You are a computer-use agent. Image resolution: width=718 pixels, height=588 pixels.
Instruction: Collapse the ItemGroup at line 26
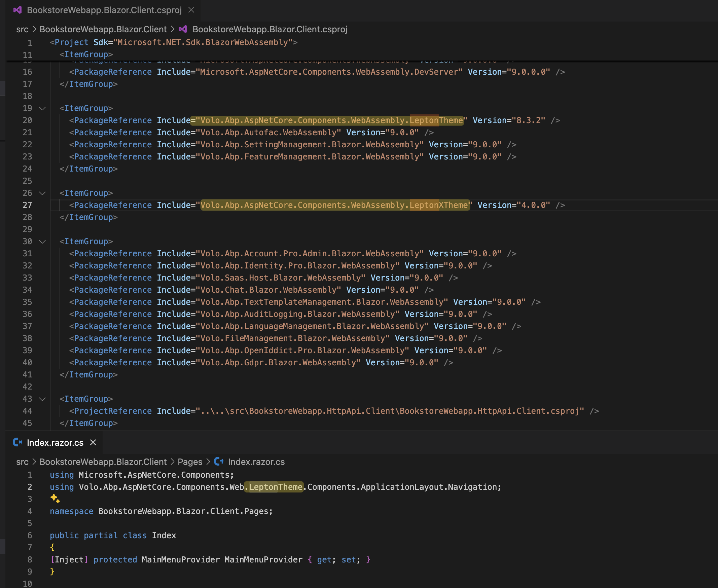(x=42, y=193)
